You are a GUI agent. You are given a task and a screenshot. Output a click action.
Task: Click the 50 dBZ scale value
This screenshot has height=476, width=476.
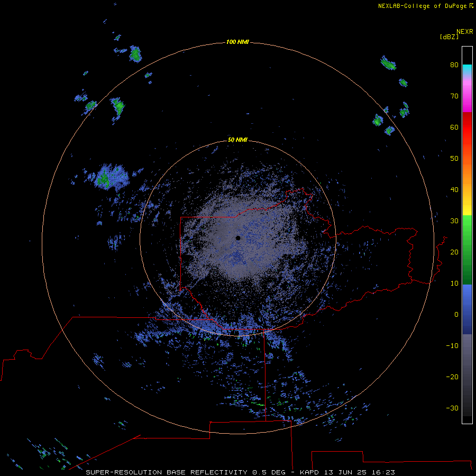click(454, 159)
